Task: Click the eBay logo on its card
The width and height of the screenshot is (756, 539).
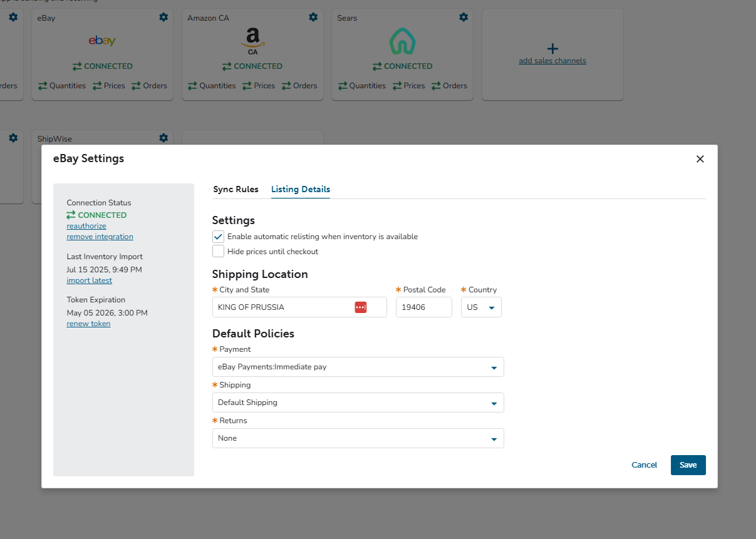Action: tap(102, 41)
